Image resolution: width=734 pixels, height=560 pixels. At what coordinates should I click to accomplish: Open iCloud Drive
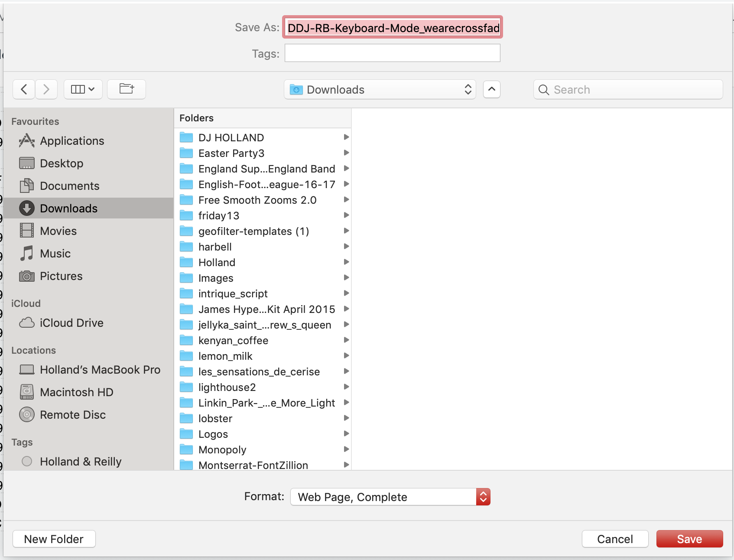point(71,322)
